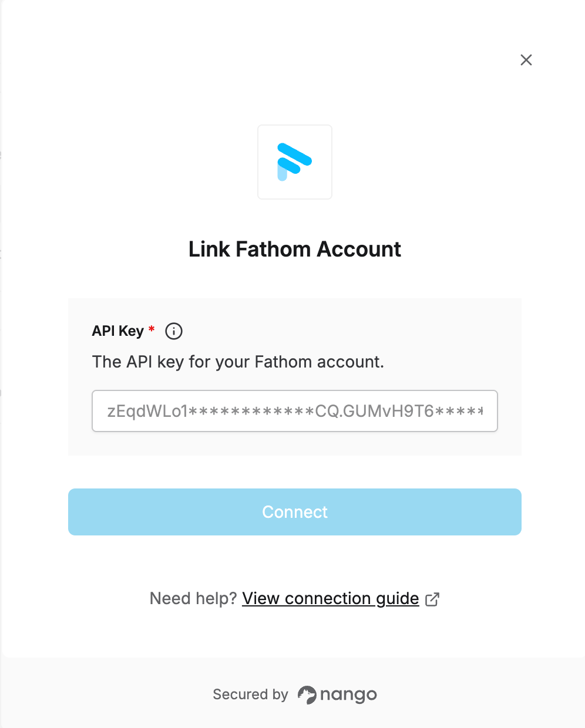Open the API Key info tooltip icon
Screen dimensions: 585x728
[174, 331]
